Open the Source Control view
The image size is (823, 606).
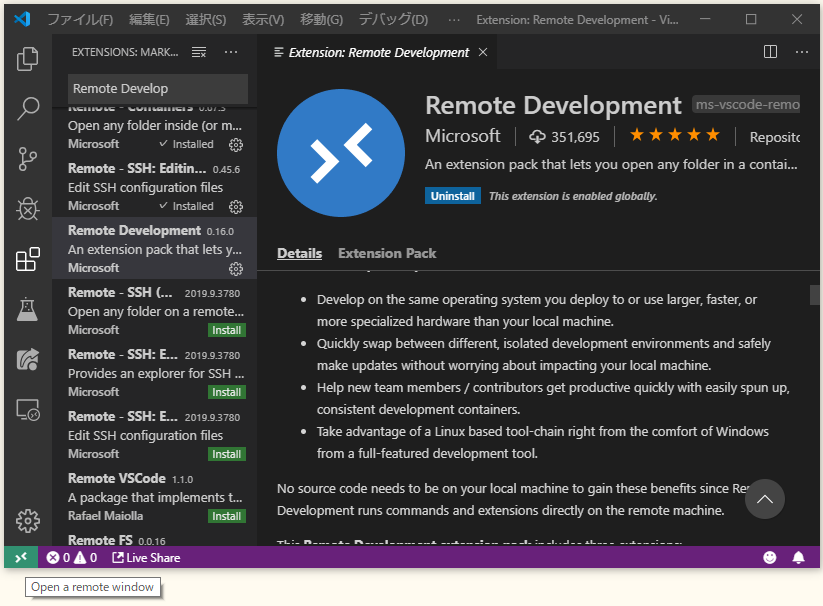point(27,159)
